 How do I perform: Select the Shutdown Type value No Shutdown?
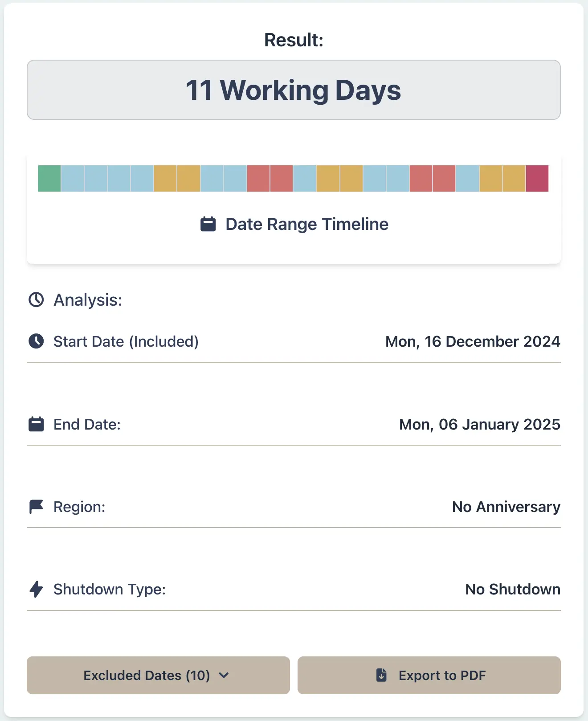(512, 589)
